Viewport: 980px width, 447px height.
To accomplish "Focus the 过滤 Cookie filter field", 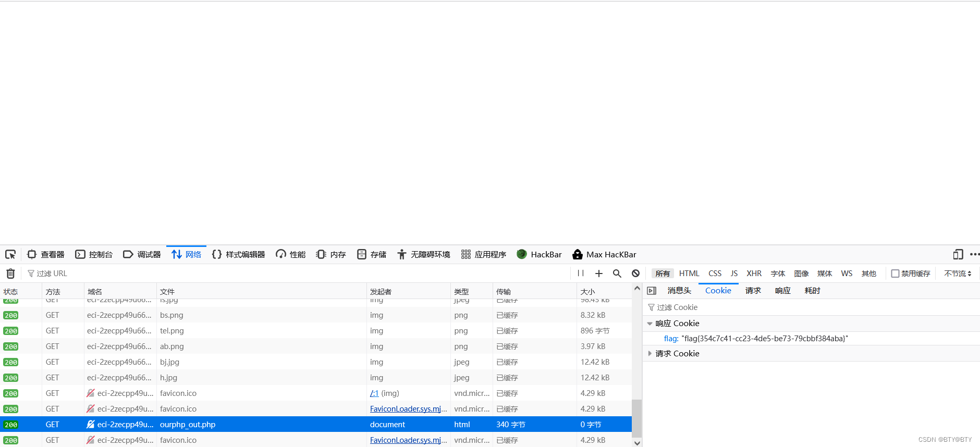I will [811, 307].
